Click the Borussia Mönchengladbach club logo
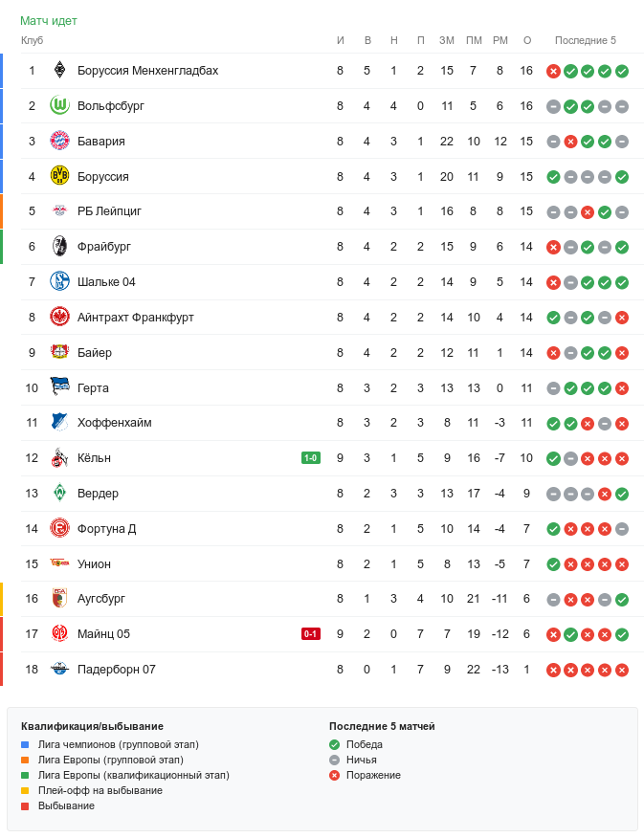 [x=60, y=71]
